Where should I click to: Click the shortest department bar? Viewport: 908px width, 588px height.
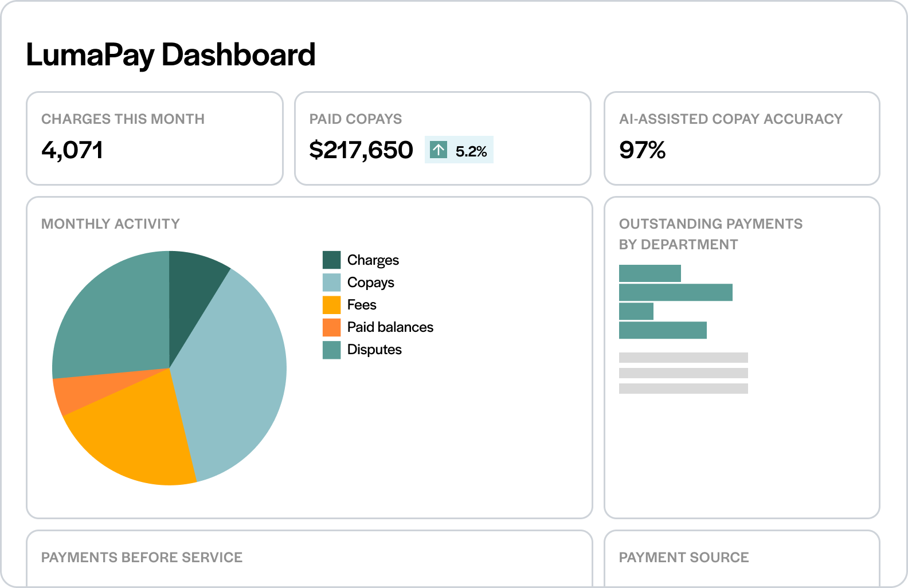(x=636, y=311)
